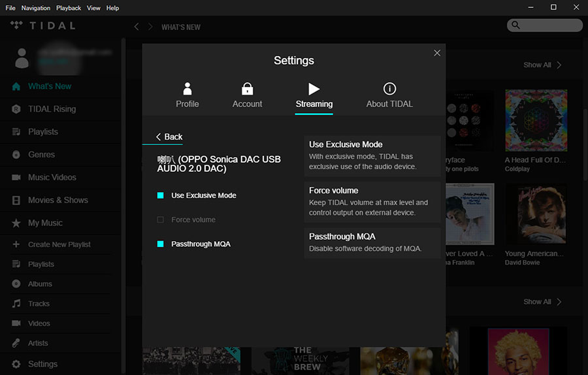Open Genres in the sidebar
This screenshot has width=588, height=375.
coord(41,154)
